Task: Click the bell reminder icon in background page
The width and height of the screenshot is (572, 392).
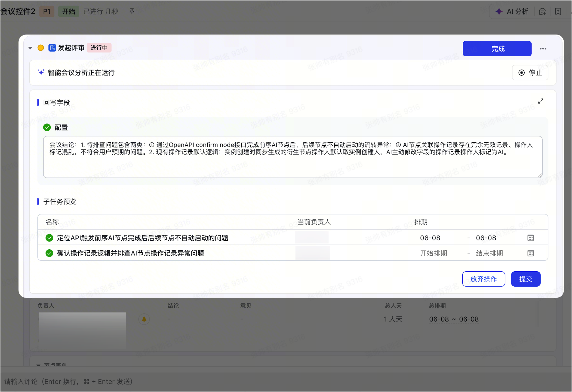Action: click(x=144, y=319)
